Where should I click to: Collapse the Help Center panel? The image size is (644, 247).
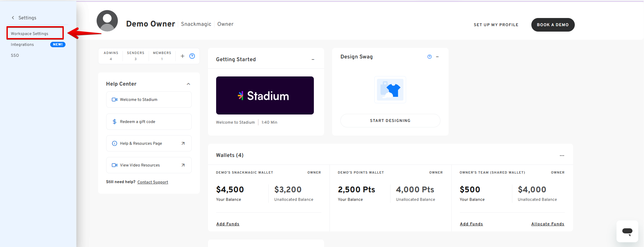(188, 84)
